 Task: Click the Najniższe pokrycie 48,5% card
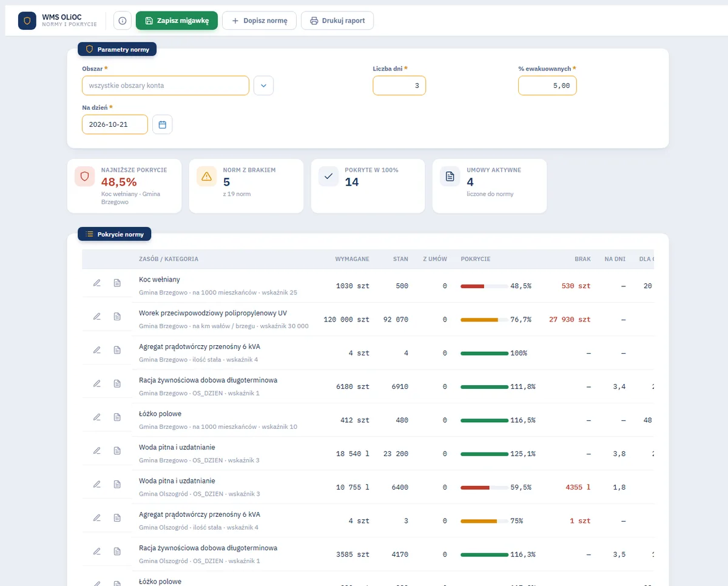[x=124, y=186]
